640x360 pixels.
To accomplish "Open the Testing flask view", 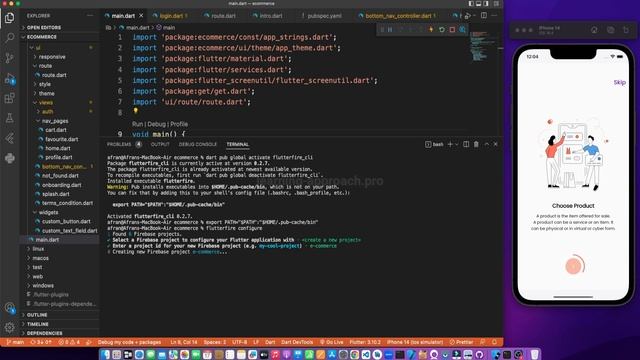I will click(x=9, y=118).
